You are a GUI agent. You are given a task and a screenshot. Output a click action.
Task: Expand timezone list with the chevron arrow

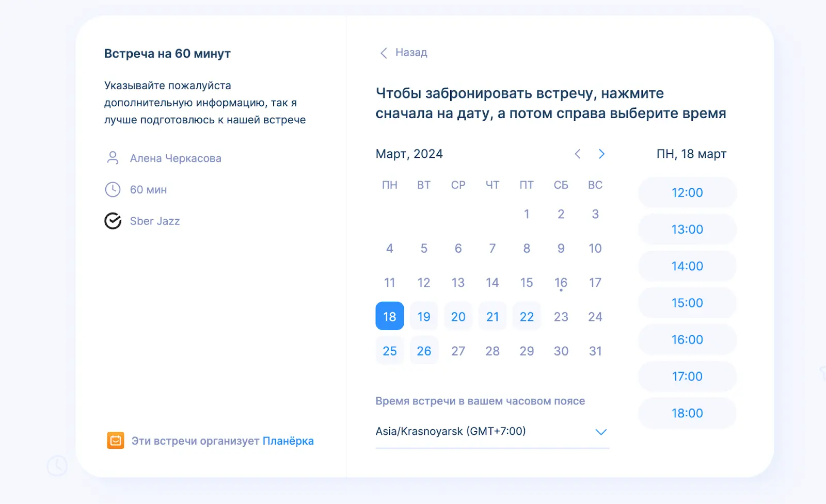601,432
